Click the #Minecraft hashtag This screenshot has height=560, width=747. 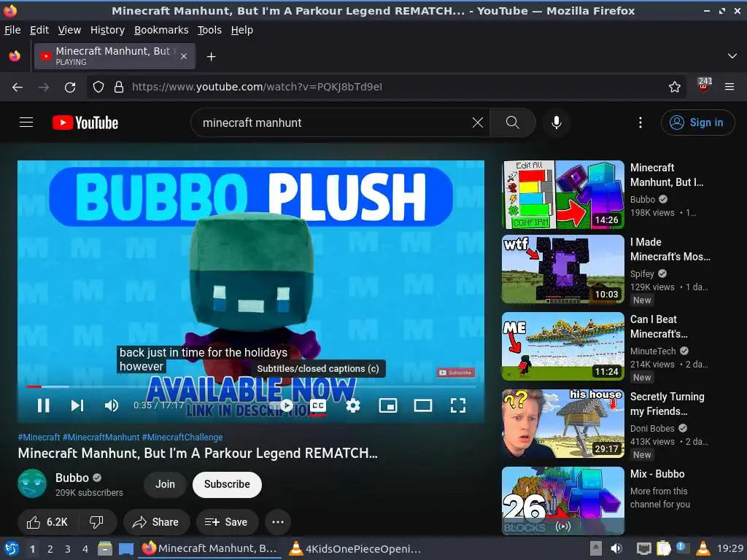click(x=39, y=437)
